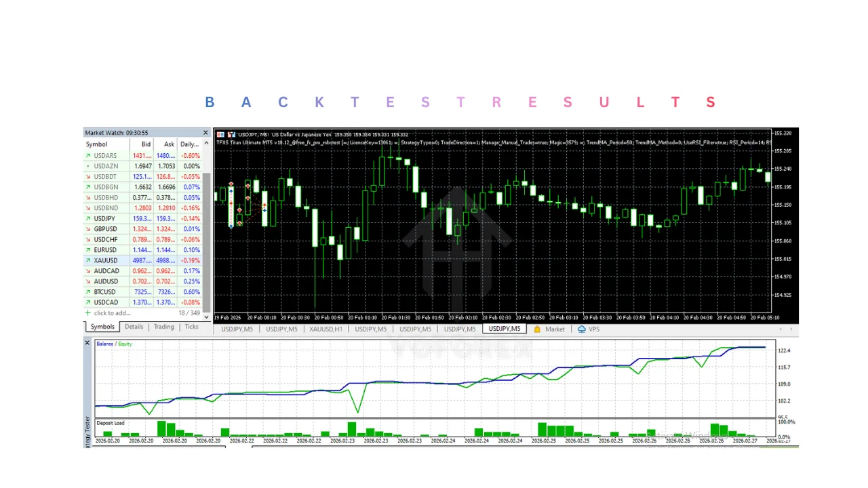Sort by the Daily change column header
This screenshot has height=488, width=868.
point(189,144)
